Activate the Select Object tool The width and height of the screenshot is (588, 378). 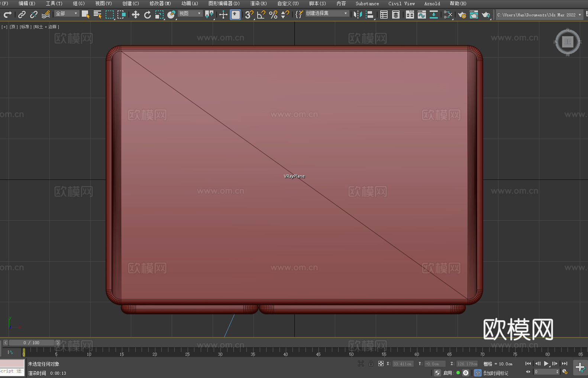tap(85, 14)
